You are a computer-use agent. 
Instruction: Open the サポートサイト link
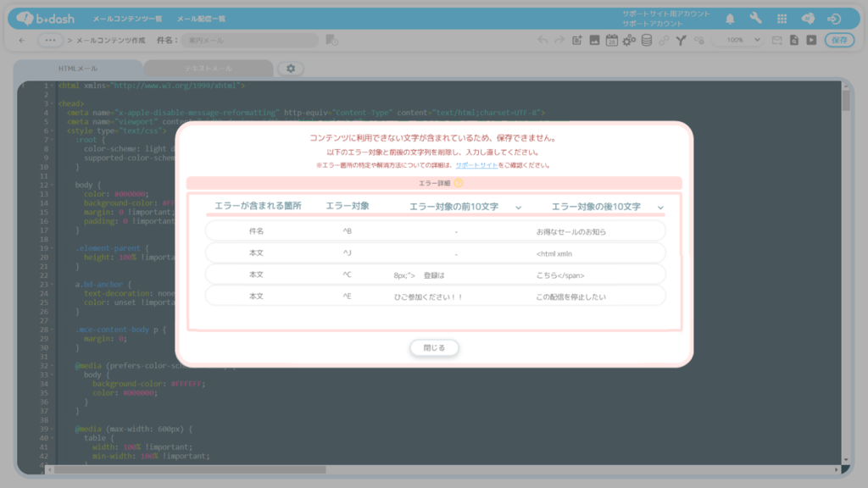pos(476,165)
